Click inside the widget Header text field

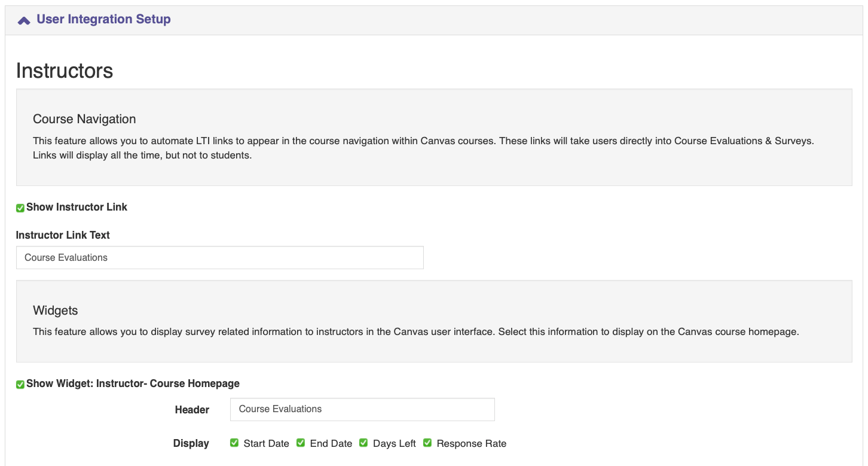[362, 409]
